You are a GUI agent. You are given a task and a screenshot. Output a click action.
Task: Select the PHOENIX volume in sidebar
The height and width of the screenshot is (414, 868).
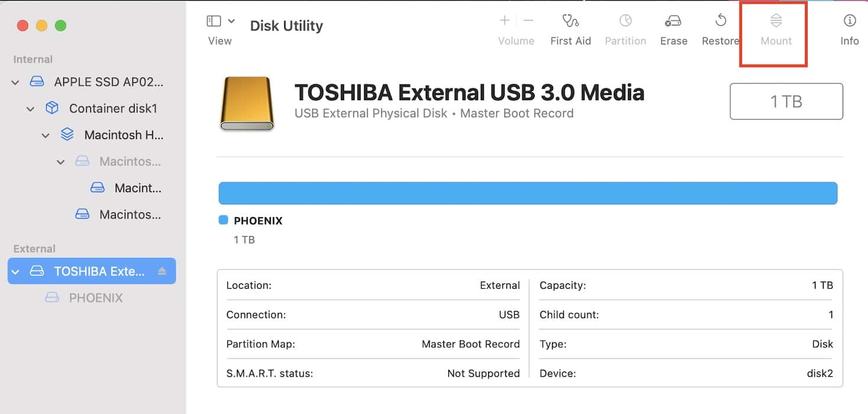click(95, 298)
